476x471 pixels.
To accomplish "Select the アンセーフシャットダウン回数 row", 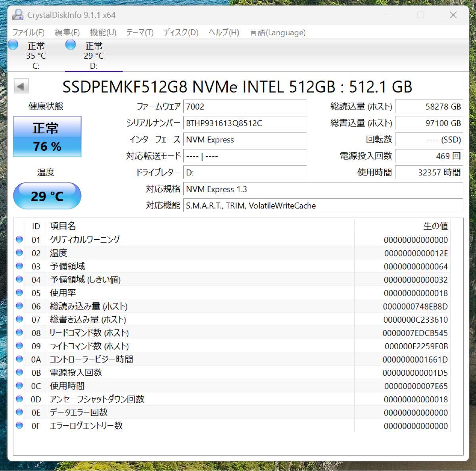I will (x=232, y=399).
